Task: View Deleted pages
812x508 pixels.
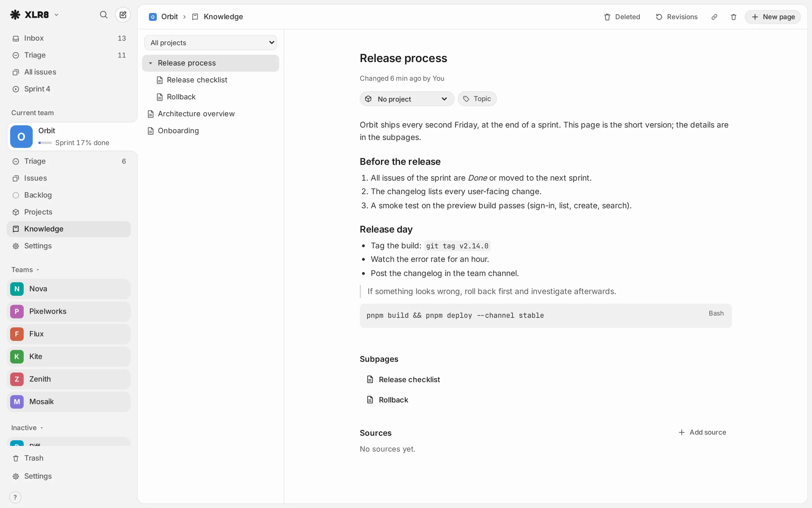Action: (622, 17)
